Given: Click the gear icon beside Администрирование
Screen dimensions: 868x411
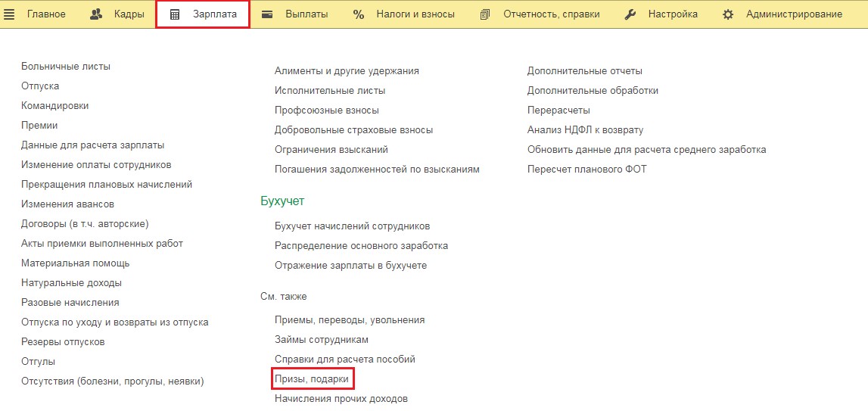Looking at the screenshot, I should point(728,14).
